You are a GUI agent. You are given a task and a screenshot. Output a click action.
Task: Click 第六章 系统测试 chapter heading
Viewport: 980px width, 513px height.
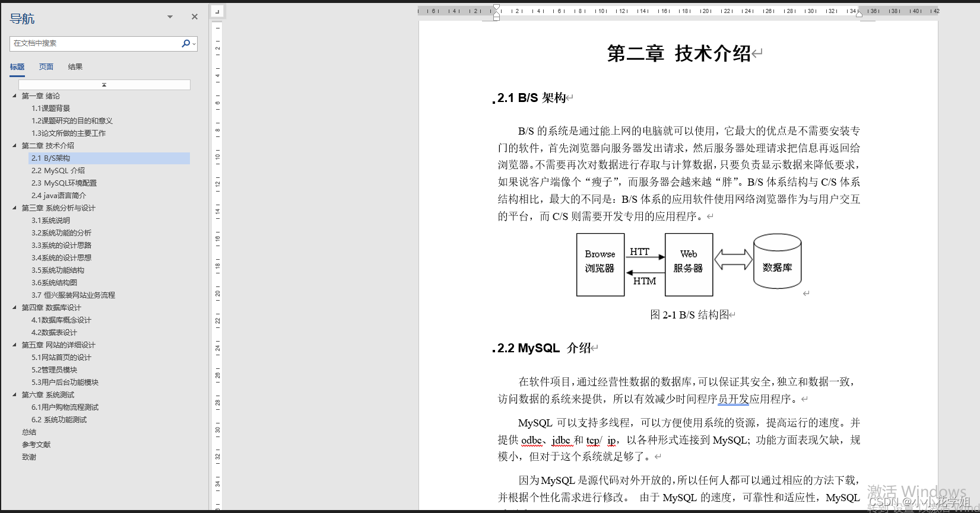pyautogui.click(x=48, y=395)
